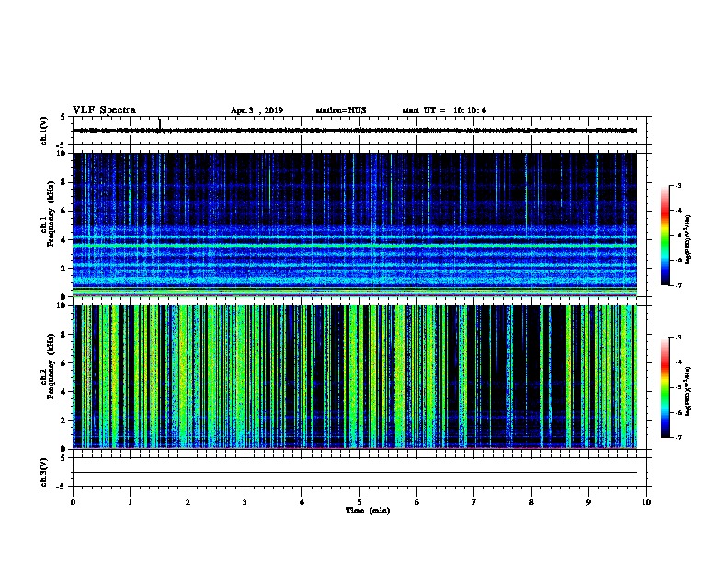This screenshot has height=563, width=728.
Task: Click the "6" kHz tick on ch.2 frequency axis
Action: (x=64, y=363)
